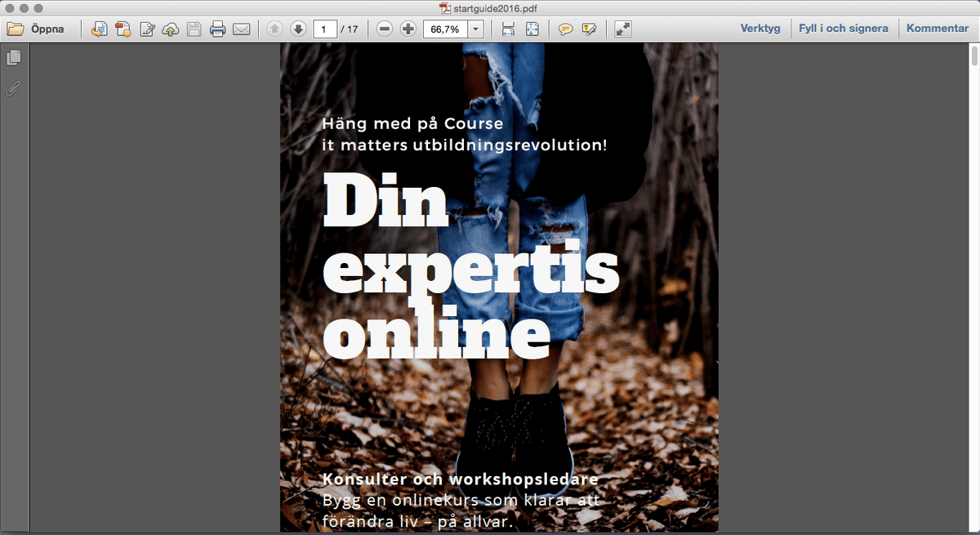Click the fit full page icon
Viewport: 980px width, 535px height.
tap(532, 29)
